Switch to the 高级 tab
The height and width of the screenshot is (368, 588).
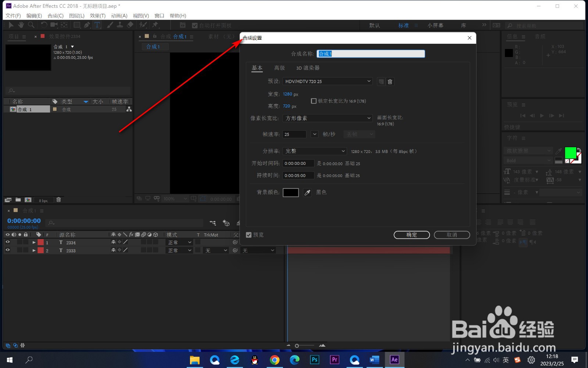pyautogui.click(x=280, y=68)
